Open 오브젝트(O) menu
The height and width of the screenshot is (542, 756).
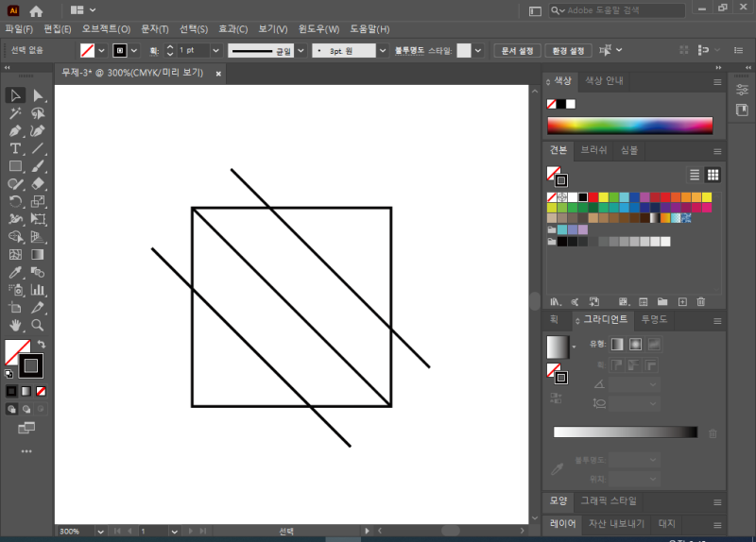point(106,29)
